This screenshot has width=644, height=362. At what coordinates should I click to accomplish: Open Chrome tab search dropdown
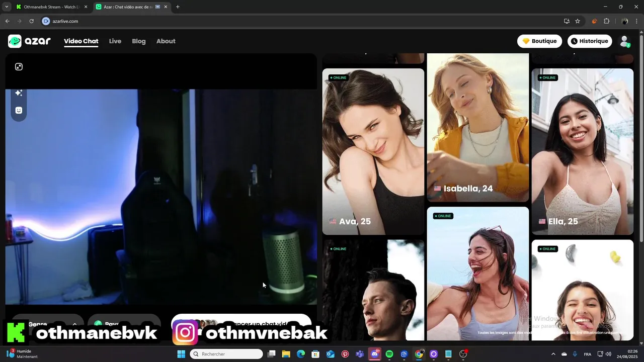point(7,7)
